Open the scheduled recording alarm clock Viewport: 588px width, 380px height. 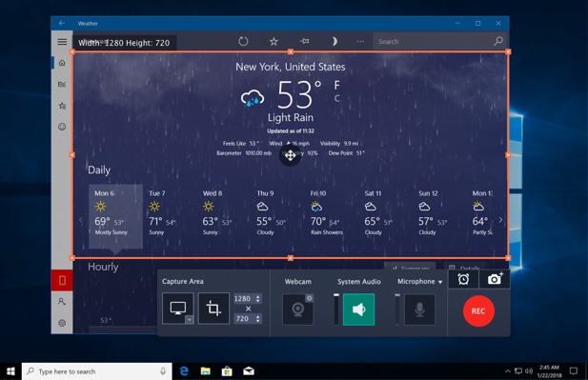click(x=463, y=279)
